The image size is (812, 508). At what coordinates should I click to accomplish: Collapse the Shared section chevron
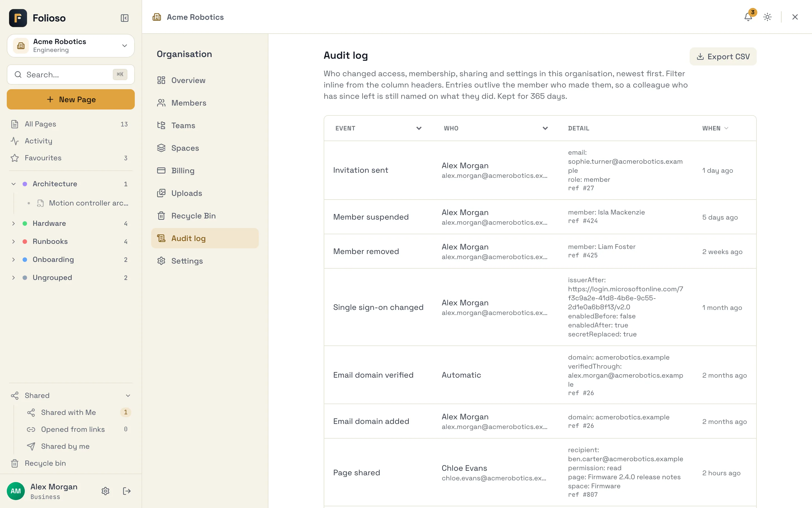pyautogui.click(x=128, y=395)
